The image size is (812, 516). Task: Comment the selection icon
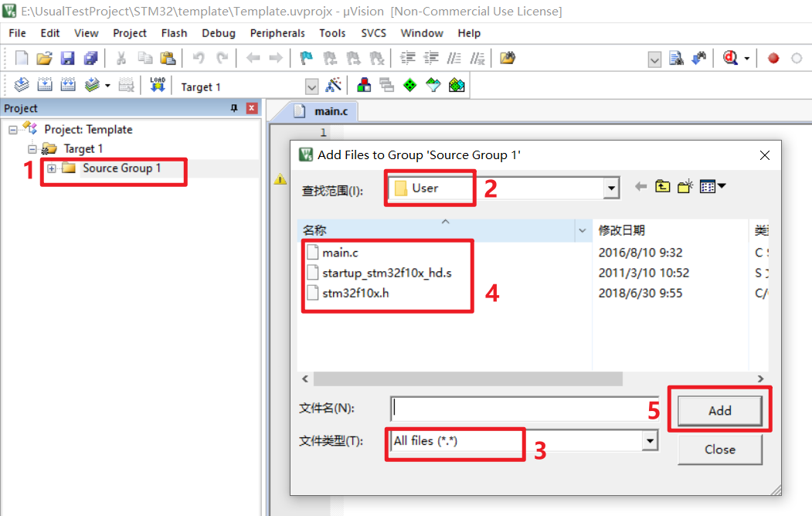[454, 58]
